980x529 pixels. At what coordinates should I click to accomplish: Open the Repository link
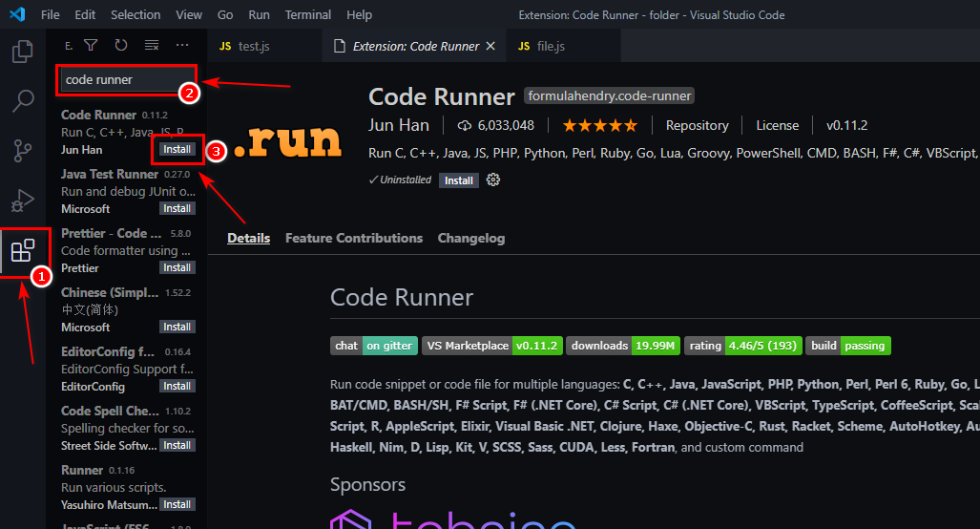click(x=697, y=126)
